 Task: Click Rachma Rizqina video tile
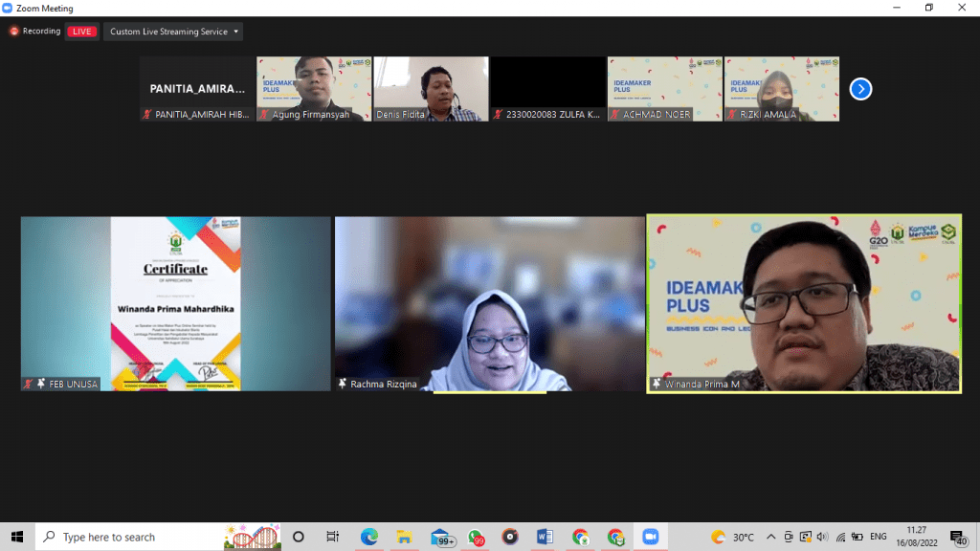pyautogui.click(x=489, y=303)
